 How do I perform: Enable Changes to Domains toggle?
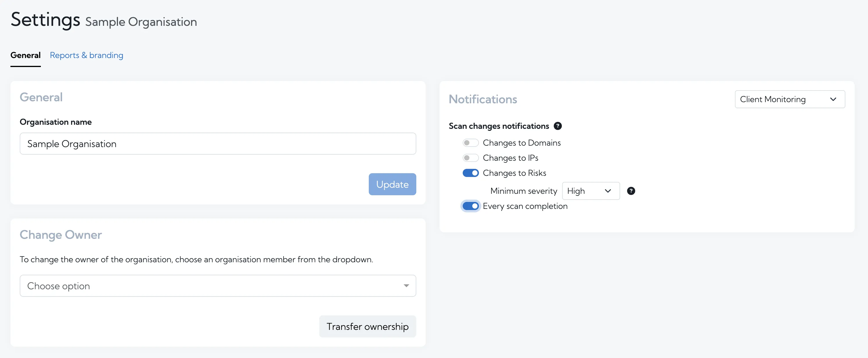(471, 143)
